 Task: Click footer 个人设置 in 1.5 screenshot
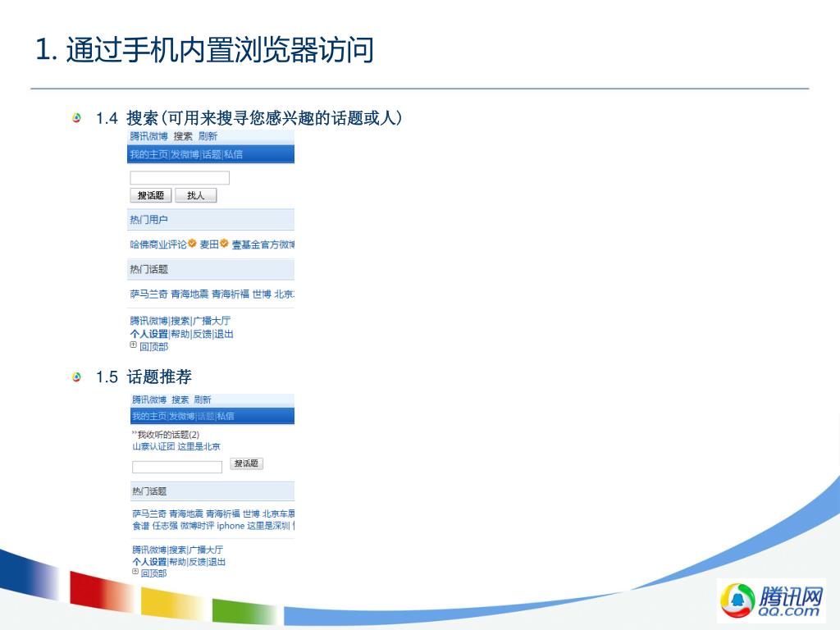(149, 563)
